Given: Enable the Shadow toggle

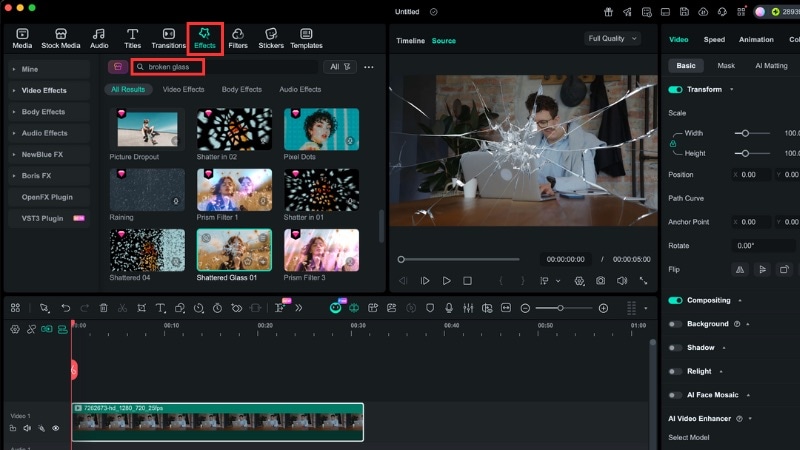Looking at the screenshot, I should (675, 347).
